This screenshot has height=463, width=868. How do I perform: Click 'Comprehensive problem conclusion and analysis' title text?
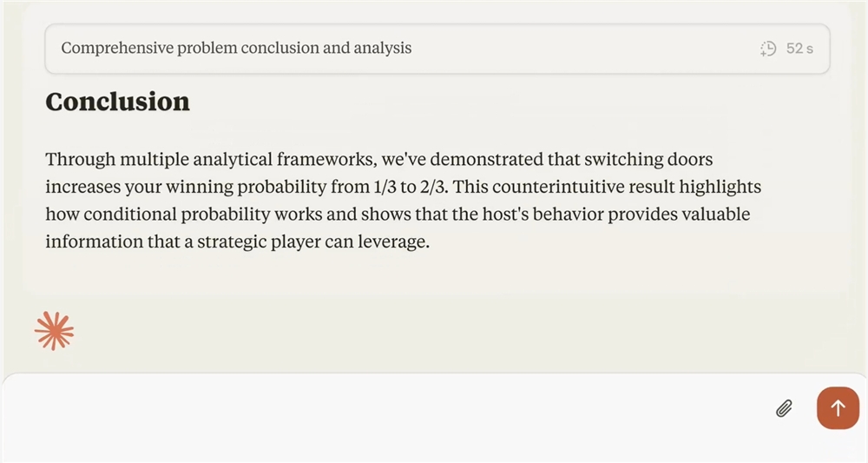pos(236,48)
